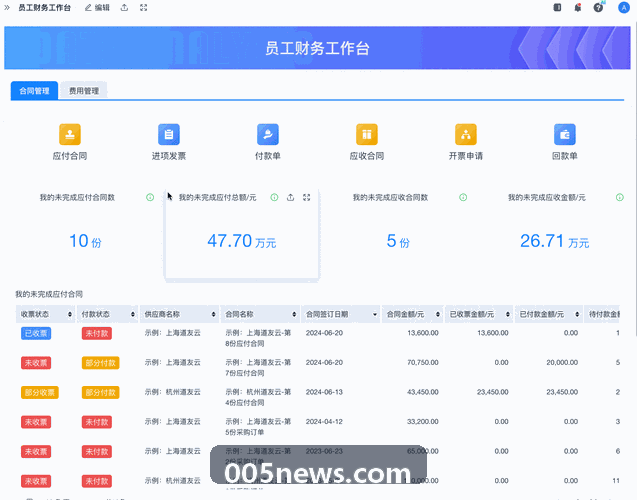637x500 pixels.
Task: Click 未收票 tag in the 33,200.00 row
Action: click(36, 422)
